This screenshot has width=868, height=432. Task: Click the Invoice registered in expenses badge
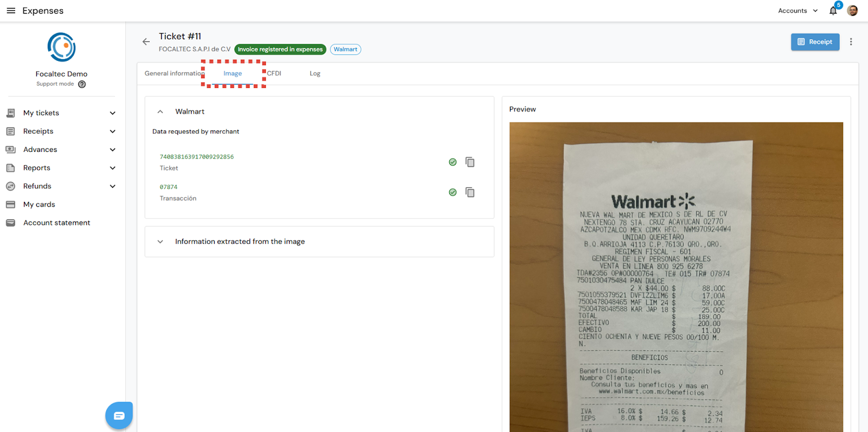280,49
